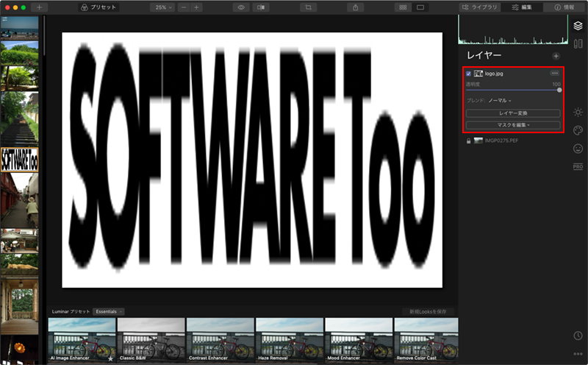The height and width of the screenshot is (365, 588).
Task: Toggle the before/after compare icon
Action: (261, 7)
